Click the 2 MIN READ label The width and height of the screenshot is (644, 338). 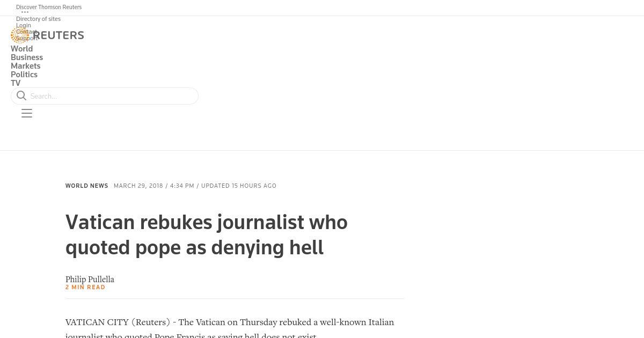85,288
